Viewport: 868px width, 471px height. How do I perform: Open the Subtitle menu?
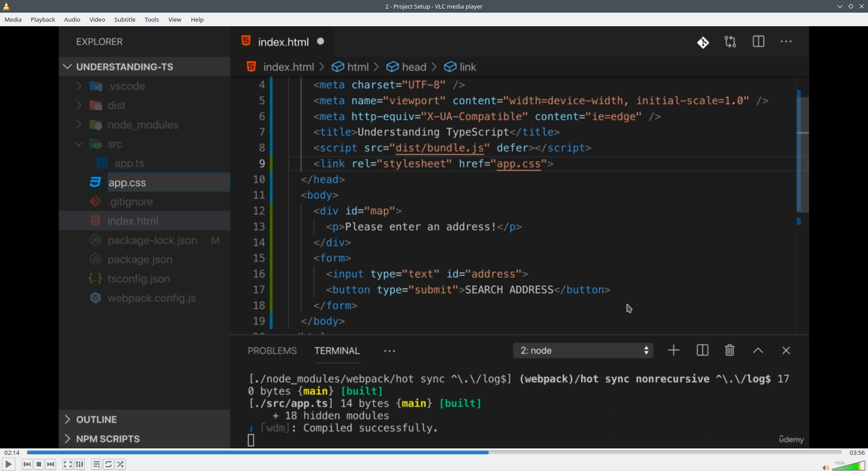125,19
